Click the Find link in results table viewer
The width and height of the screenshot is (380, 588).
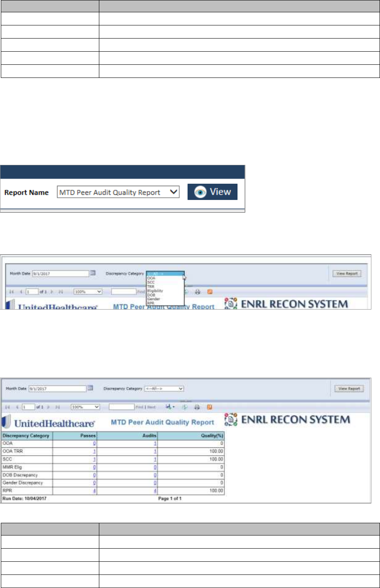[139, 407]
